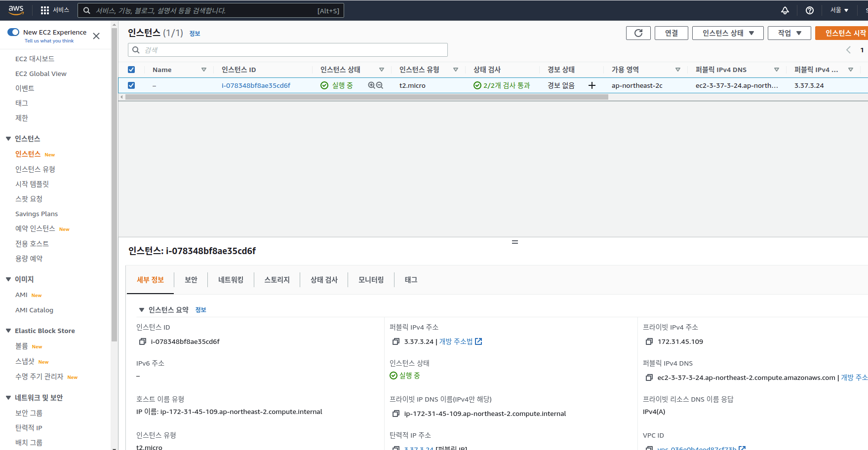
Task: Open Launch Templates in sidebar
Action: pos(32,184)
